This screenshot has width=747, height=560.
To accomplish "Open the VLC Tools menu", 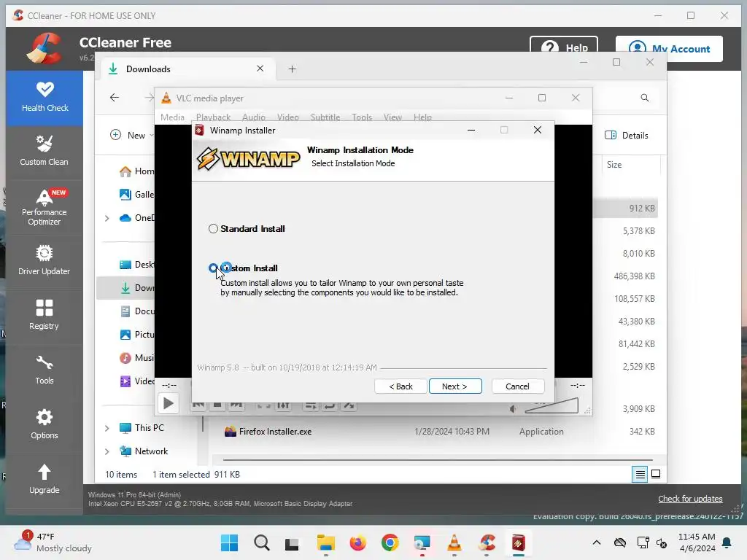I will 362,117.
